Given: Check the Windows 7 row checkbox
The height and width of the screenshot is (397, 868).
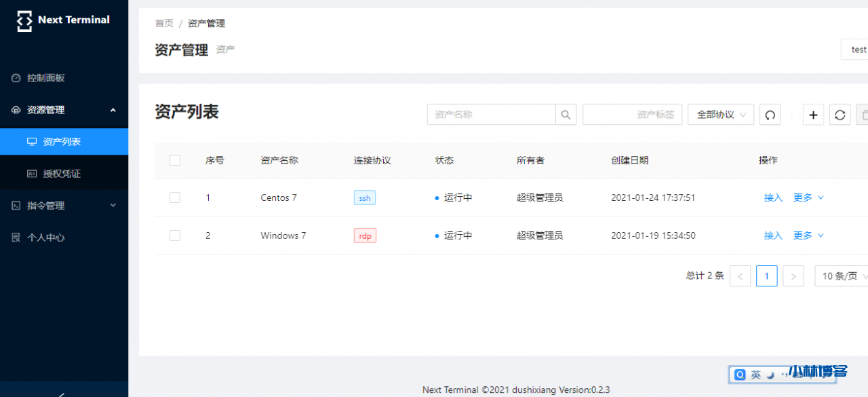Looking at the screenshot, I should click(x=175, y=235).
